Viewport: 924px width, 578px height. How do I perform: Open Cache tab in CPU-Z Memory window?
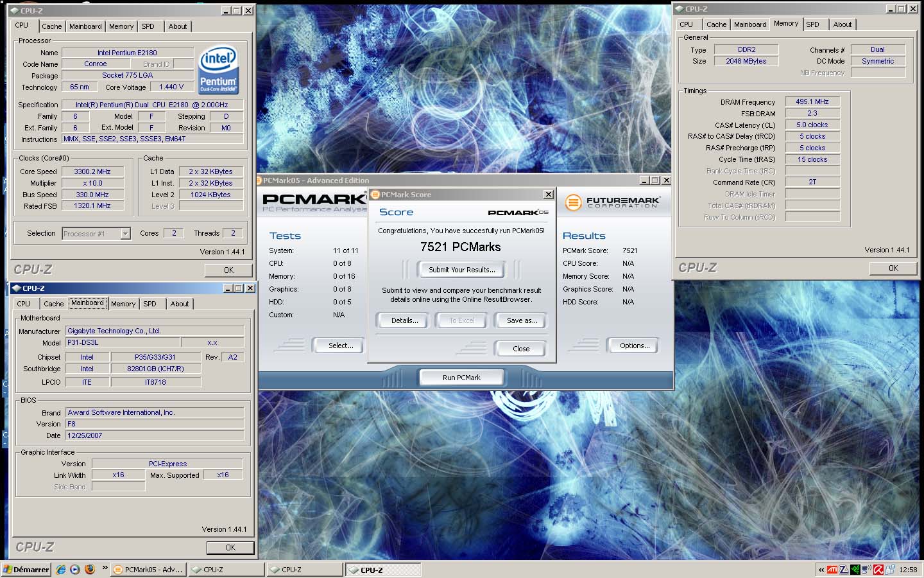pos(717,24)
